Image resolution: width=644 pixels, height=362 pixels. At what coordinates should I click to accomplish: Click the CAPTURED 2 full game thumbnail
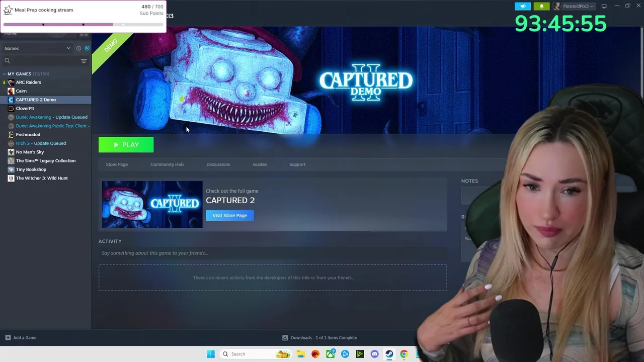(x=152, y=205)
